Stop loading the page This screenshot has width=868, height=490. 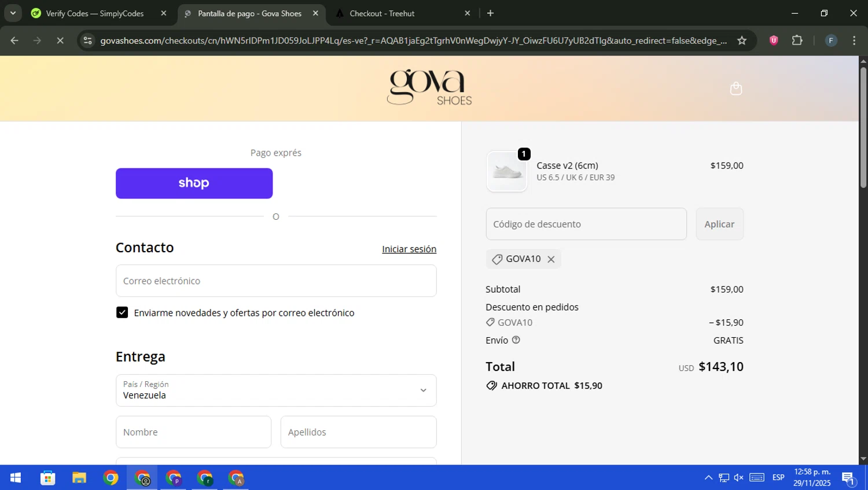(x=60, y=40)
